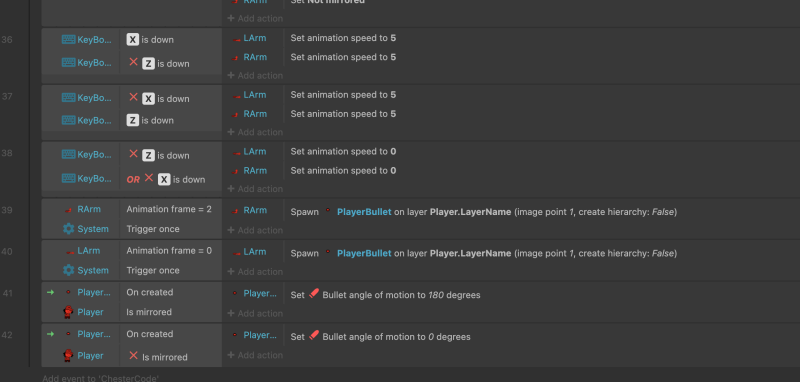Click the Keyboard icon in event 36 first condition
Image resolution: width=800 pixels, height=382 pixels.
tap(68, 40)
